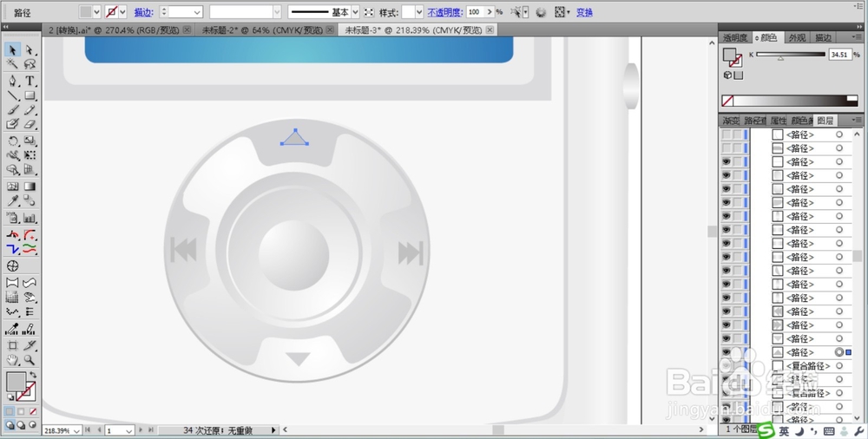The width and height of the screenshot is (868, 439).
Task: Select the Gradient tool
Action: tap(30, 187)
